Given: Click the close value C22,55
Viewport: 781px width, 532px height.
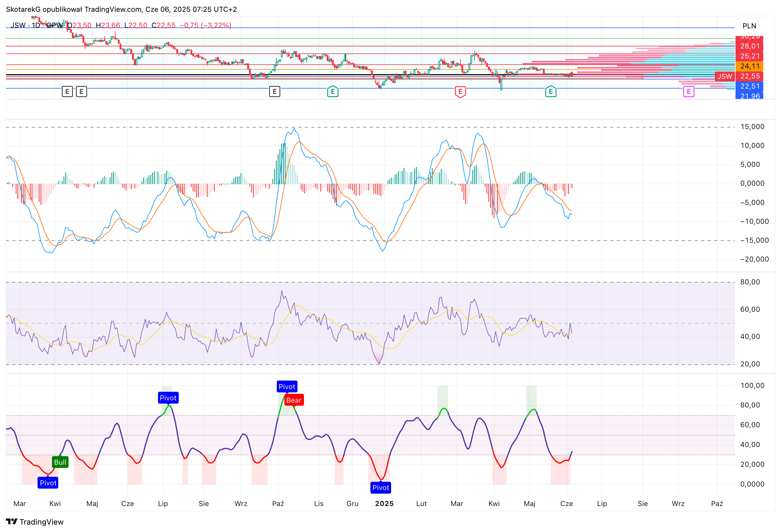Looking at the screenshot, I should point(164,25).
